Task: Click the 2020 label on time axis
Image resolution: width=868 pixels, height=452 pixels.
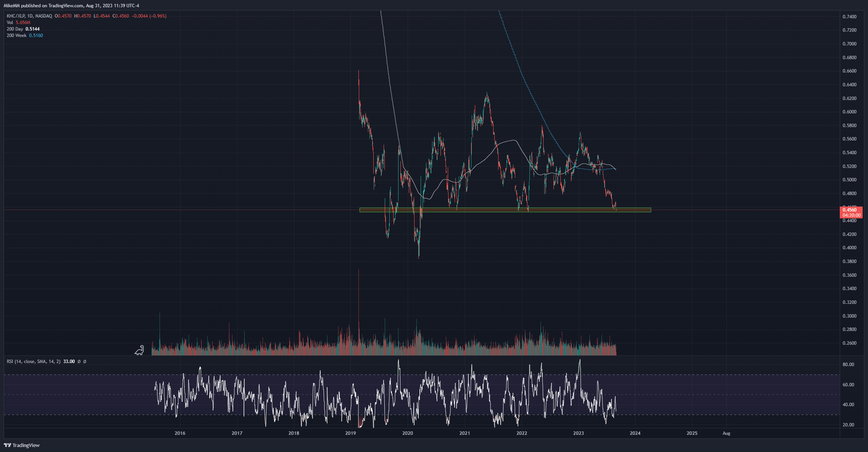Action: 408,433
